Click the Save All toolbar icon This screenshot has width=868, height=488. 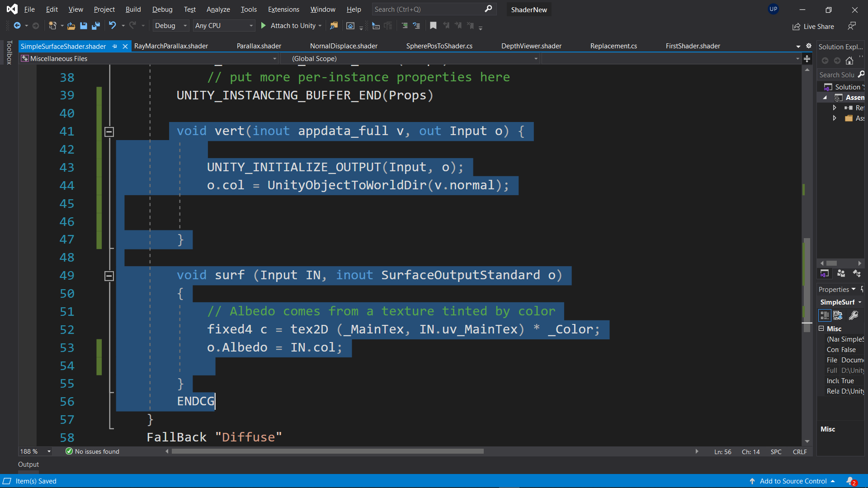pos(95,26)
